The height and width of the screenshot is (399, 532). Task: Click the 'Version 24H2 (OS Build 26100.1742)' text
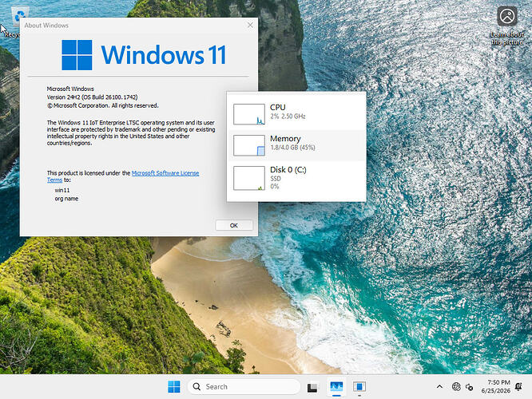coord(93,97)
